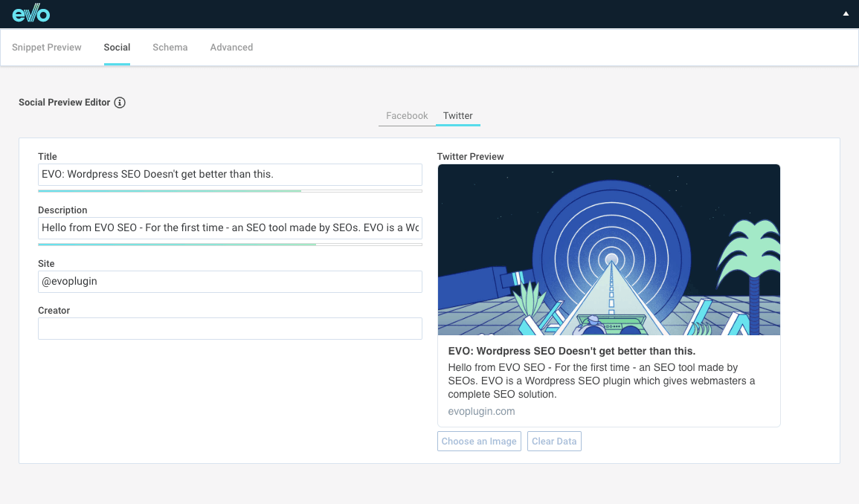This screenshot has width=859, height=504.
Task: Click the Clear Data button
Action: [x=554, y=441]
